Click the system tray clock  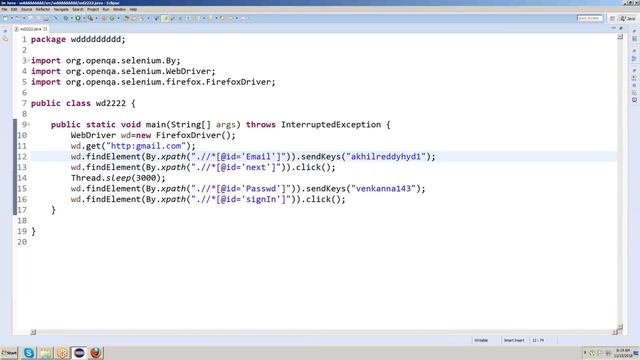coord(622,353)
